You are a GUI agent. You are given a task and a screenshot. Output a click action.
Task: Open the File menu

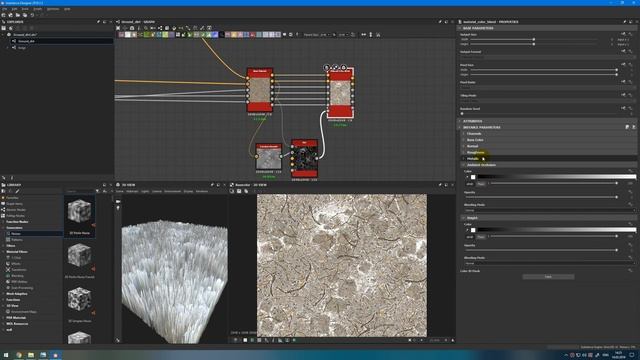pyautogui.click(x=4, y=9)
